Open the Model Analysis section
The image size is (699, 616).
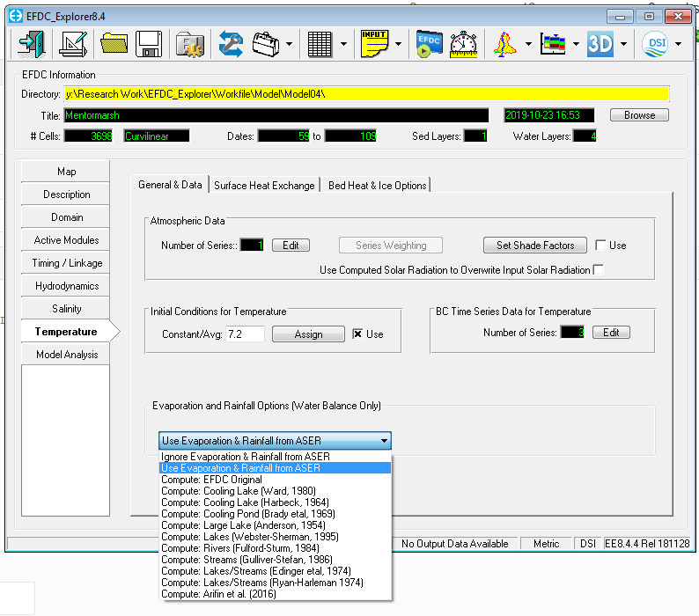65,355
